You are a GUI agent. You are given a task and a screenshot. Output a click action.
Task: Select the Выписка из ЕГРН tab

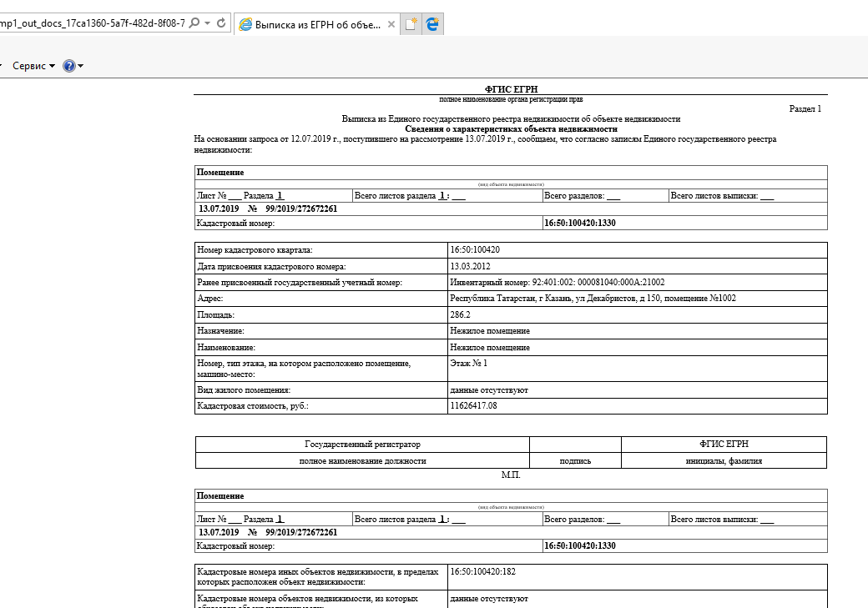point(317,25)
